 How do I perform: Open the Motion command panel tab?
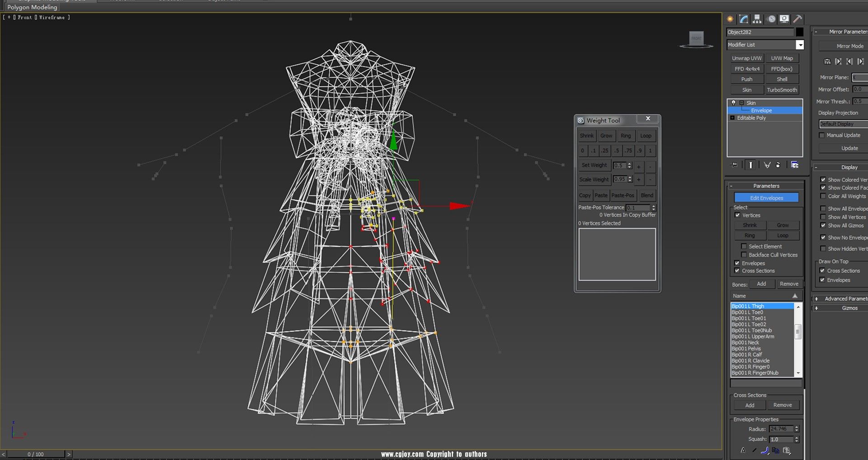pos(771,19)
